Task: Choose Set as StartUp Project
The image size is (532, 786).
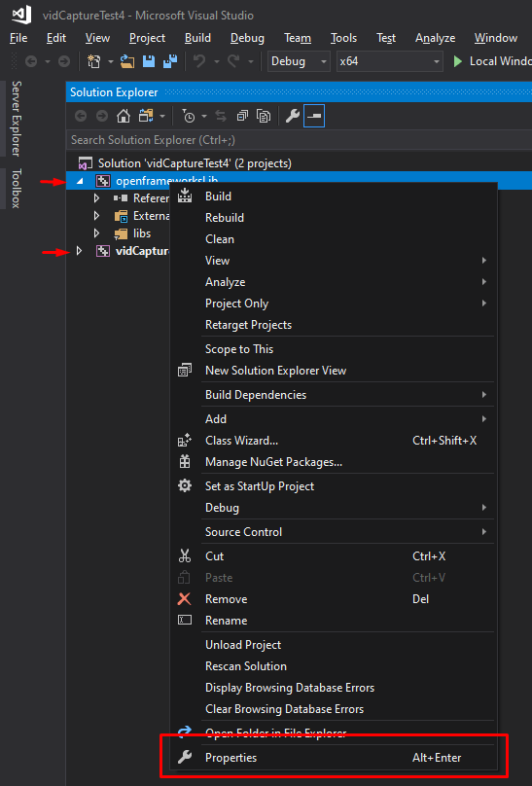Action: [x=334, y=486]
